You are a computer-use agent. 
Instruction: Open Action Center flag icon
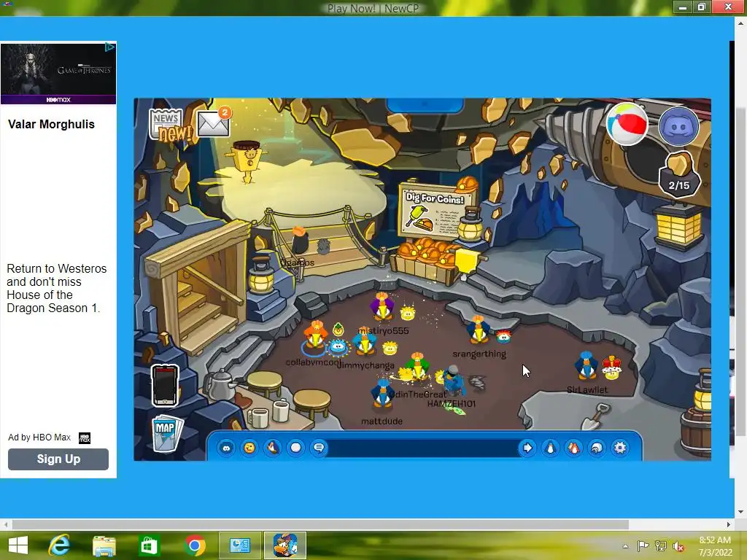pos(643,545)
